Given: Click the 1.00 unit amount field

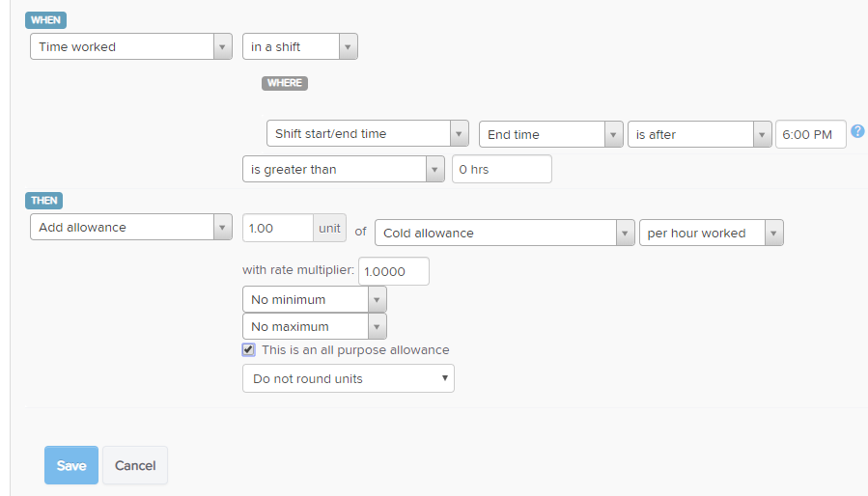Looking at the screenshot, I should click(278, 228).
